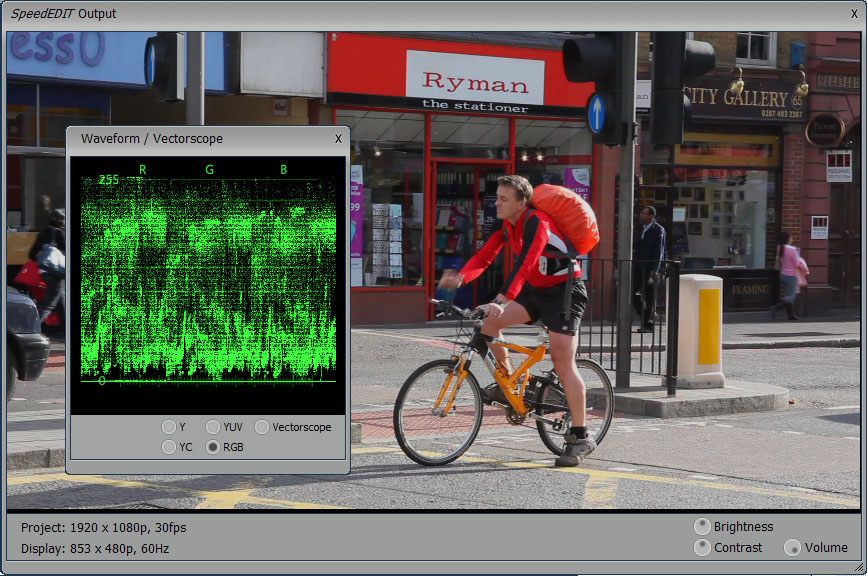Click the G channel label in scope
This screenshot has height=576, width=867.
pos(209,170)
